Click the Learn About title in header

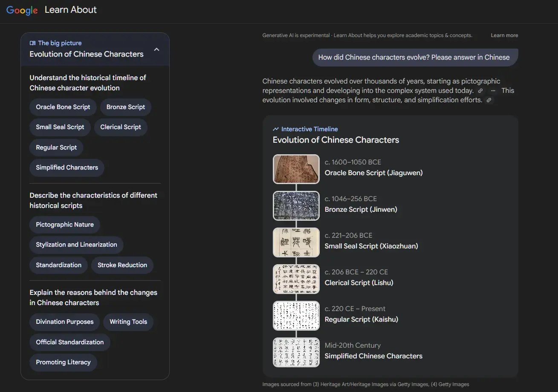(71, 10)
